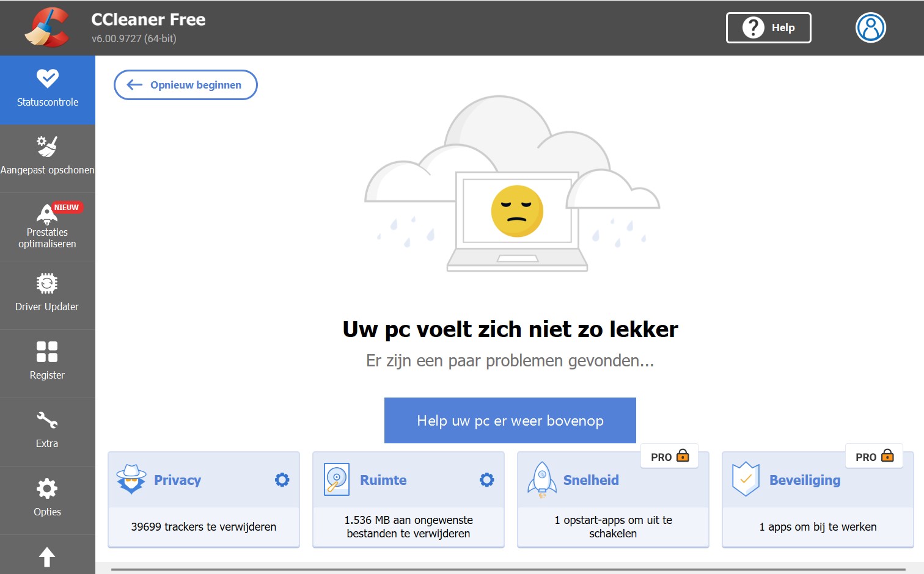Click PRO lock badge on Beveiliging card
This screenshot has width=924, height=574.
875,457
